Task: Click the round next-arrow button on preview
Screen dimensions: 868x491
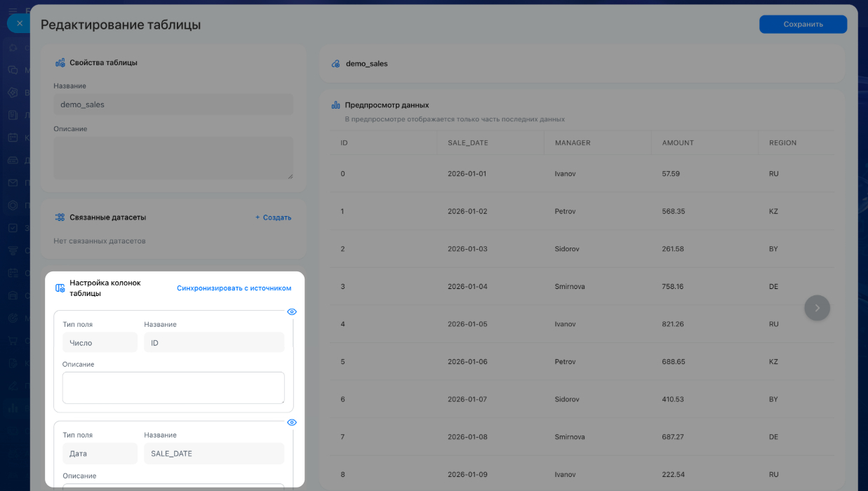Action: 817,308
